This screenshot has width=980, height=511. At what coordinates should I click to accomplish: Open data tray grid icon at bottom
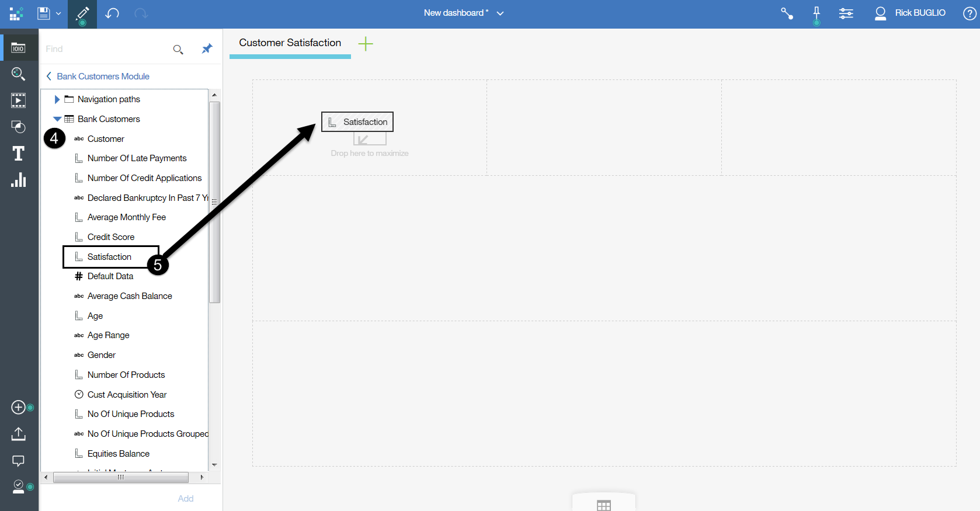pos(604,505)
